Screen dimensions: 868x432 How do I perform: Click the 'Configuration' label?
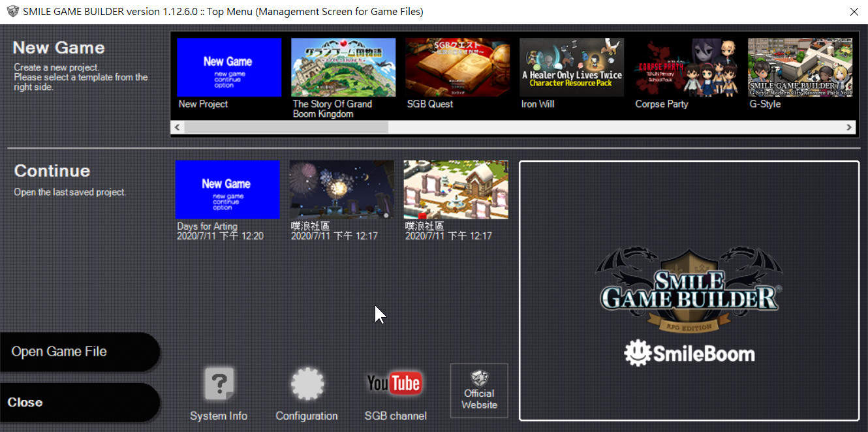point(307,416)
